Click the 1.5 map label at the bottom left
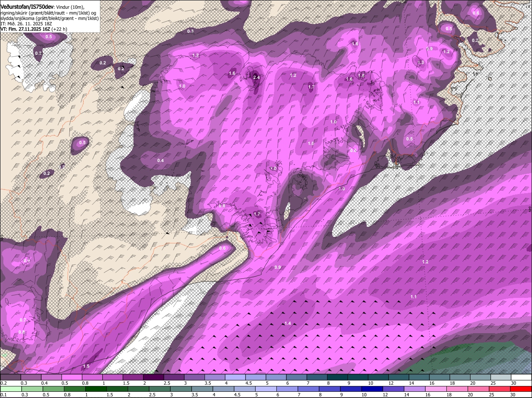 [x=86, y=366]
